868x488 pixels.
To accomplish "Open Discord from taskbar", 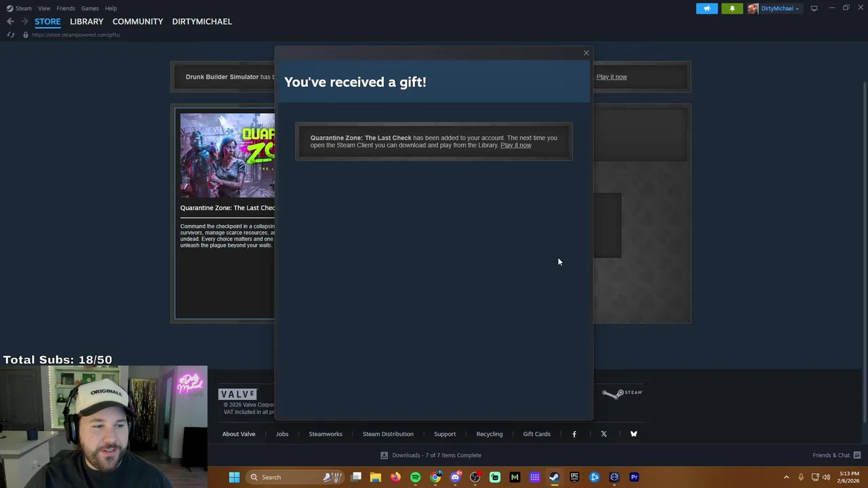I will pos(455,477).
